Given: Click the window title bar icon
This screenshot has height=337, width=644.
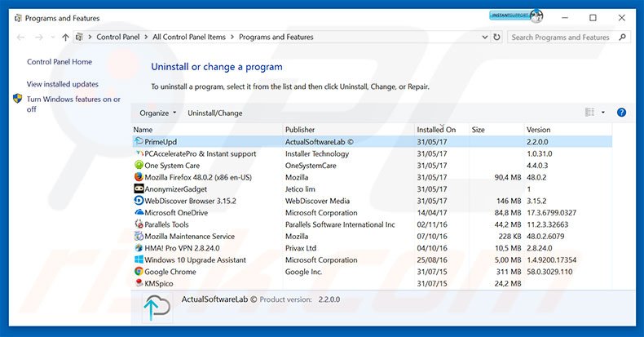Looking at the screenshot, I should click(18, 18).
